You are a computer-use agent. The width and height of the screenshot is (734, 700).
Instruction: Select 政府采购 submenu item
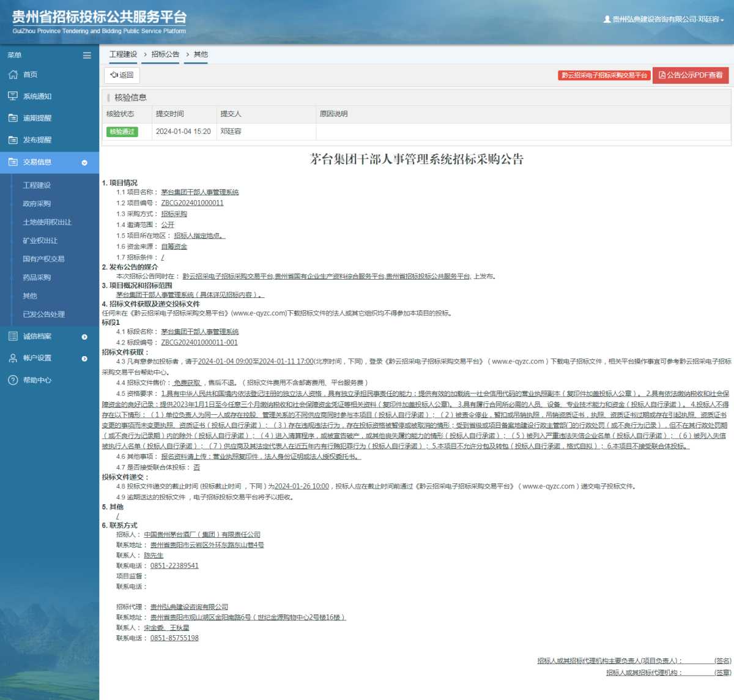(37, 204)
